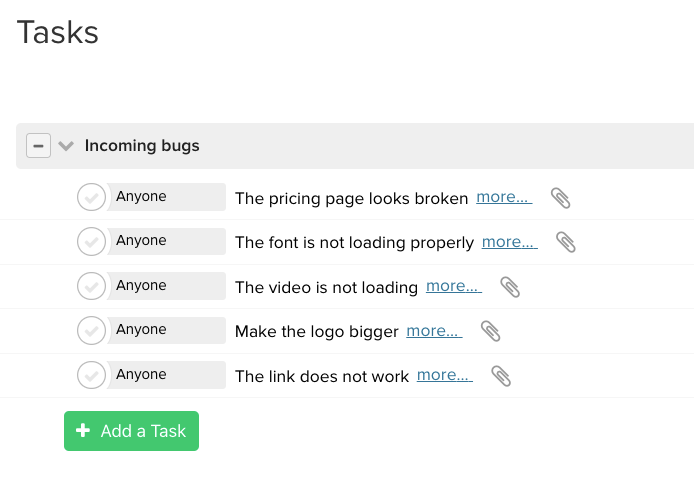Click more link for font loading task

(509, 242)
